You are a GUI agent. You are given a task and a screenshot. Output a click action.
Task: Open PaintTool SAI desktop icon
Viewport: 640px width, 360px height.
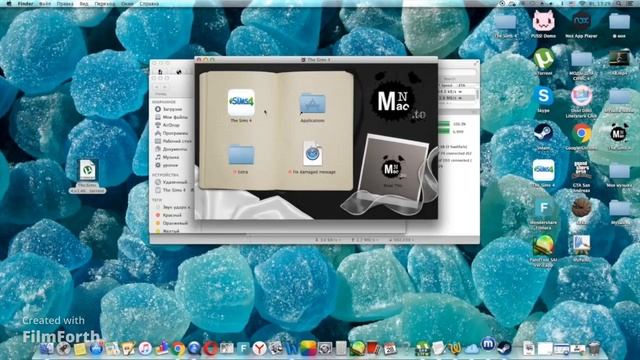click(x=543, y=246)
